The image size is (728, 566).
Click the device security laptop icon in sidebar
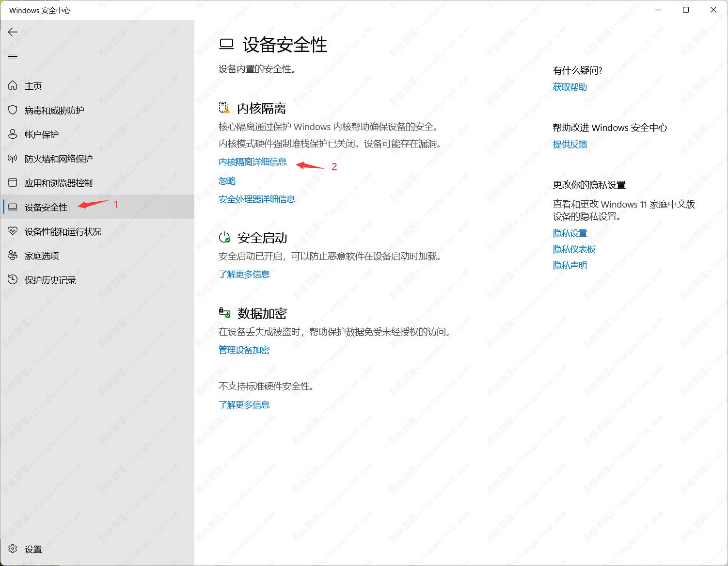click(13, 207)
